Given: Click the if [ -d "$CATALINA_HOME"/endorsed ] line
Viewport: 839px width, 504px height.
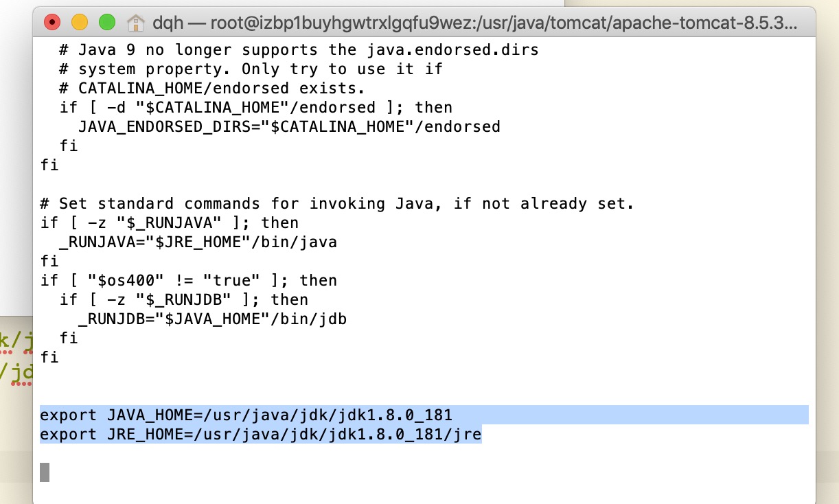Looking at the screenshot, I should click(x=255, y=107).
